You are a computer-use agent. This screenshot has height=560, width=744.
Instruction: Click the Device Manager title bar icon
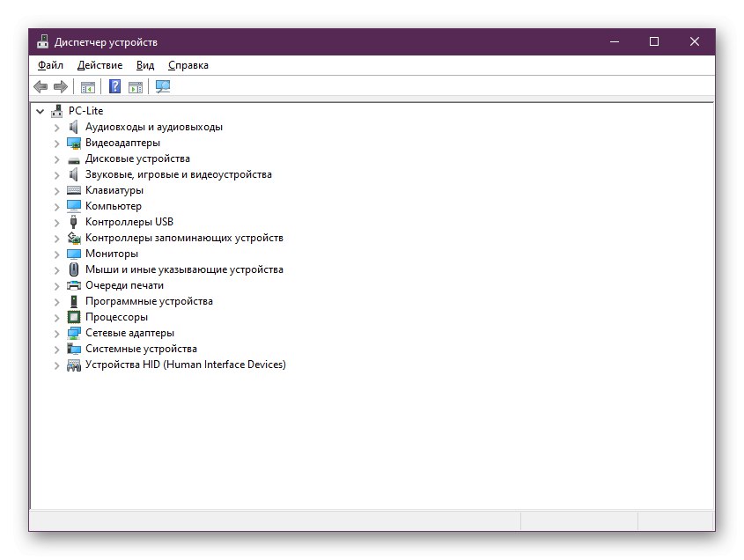pyautogui.click(x=43, y=41)
